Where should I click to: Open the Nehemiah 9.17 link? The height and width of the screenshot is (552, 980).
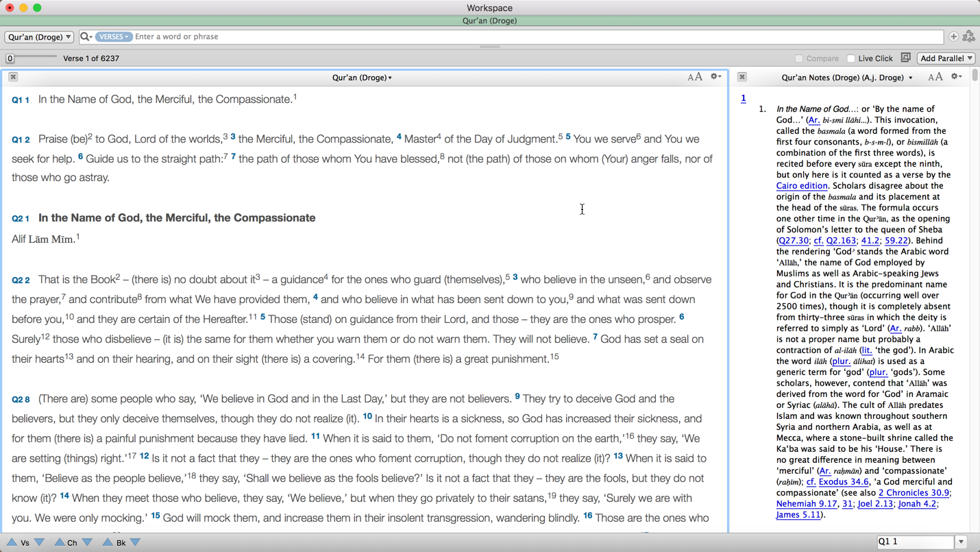[807, 504]
